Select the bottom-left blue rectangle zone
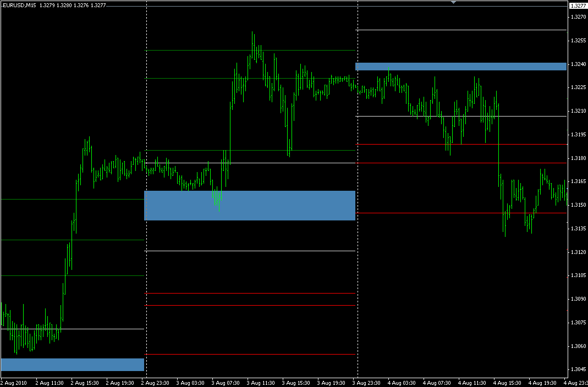The width and height of the screenshot is (588, 387). (x=72, y=364)
